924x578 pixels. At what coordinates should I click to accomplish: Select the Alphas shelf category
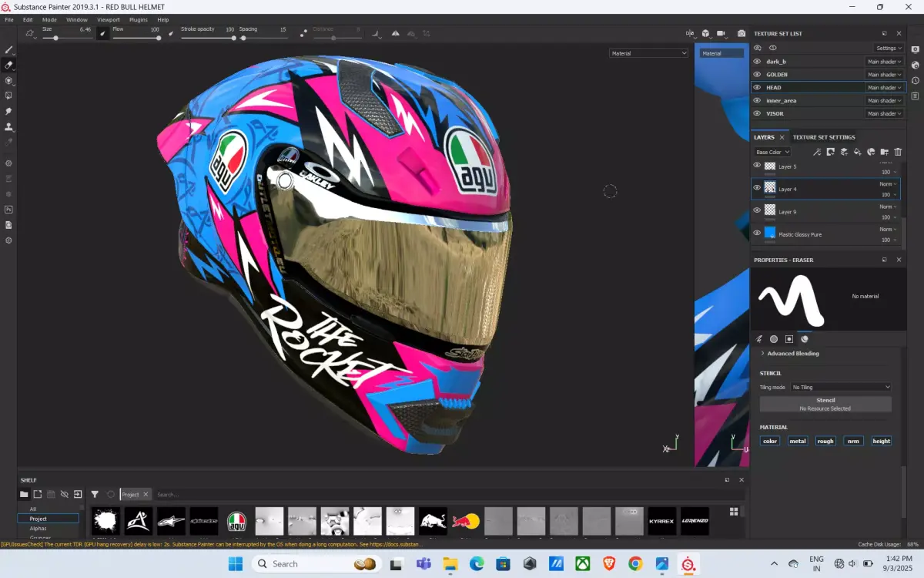(x=38, y=529)
